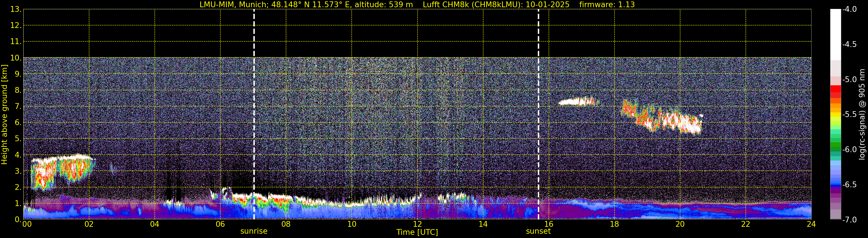Click the 02 hour tick label
This screenshot has height=238, width=868.
pyautogui.click(x=89, y=224)
